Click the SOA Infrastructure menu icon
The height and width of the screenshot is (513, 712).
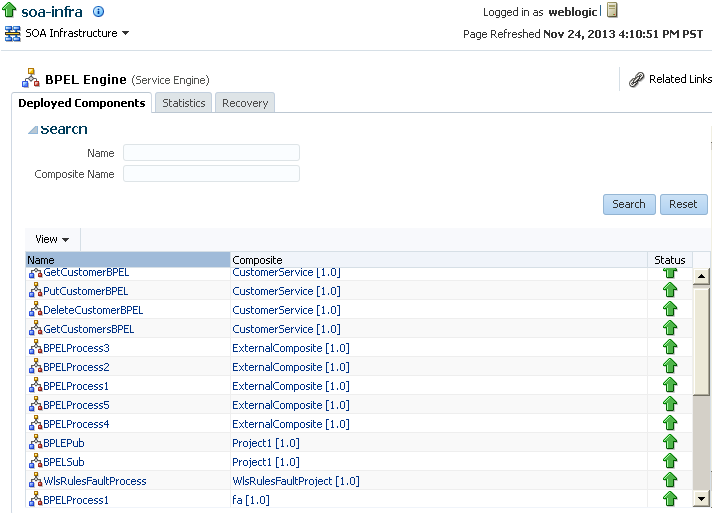click(13, 34)
